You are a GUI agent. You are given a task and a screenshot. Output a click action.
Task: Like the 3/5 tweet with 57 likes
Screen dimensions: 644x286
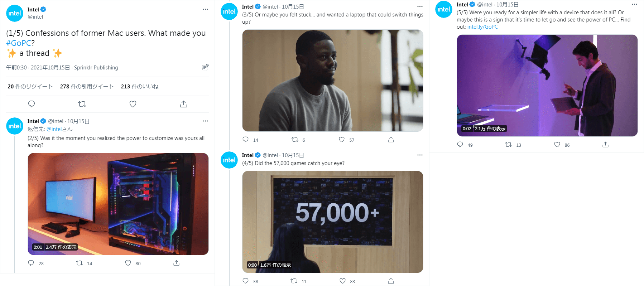[342, 140]
